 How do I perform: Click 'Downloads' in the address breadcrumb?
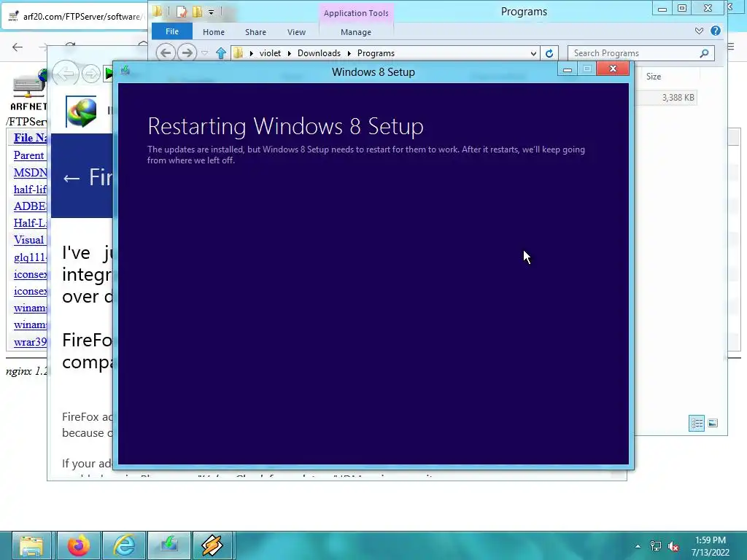(319, 52)
